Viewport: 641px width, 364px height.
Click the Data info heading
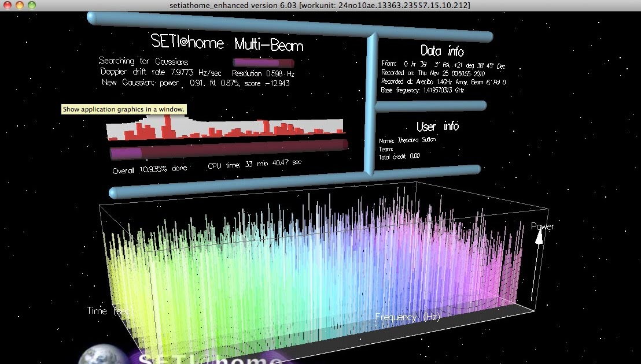pyautogui.click(x=443, y=51)
